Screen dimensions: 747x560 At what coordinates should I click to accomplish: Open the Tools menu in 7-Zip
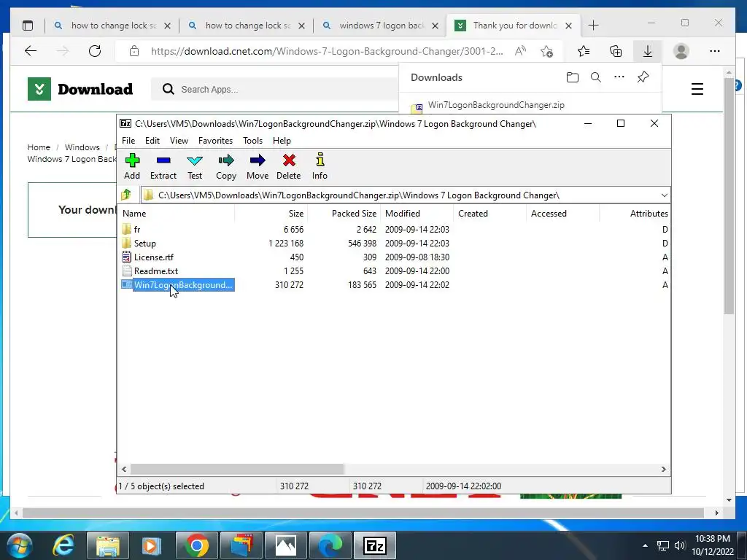click(252, 141)
